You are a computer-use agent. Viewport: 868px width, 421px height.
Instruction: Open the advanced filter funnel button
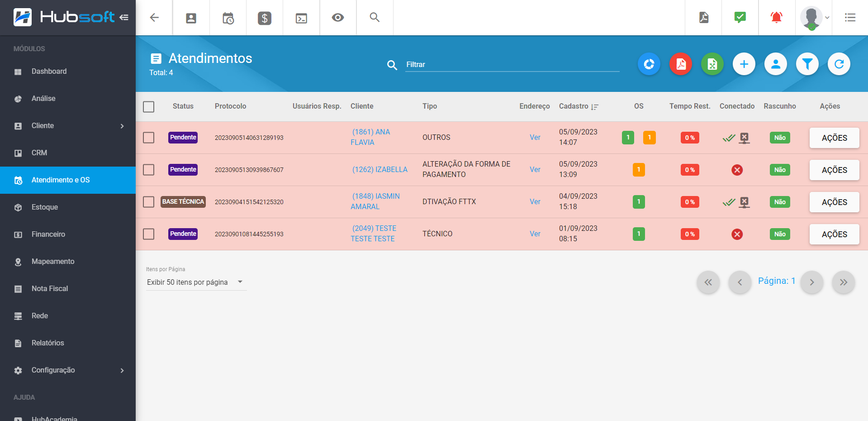(807, 64)
